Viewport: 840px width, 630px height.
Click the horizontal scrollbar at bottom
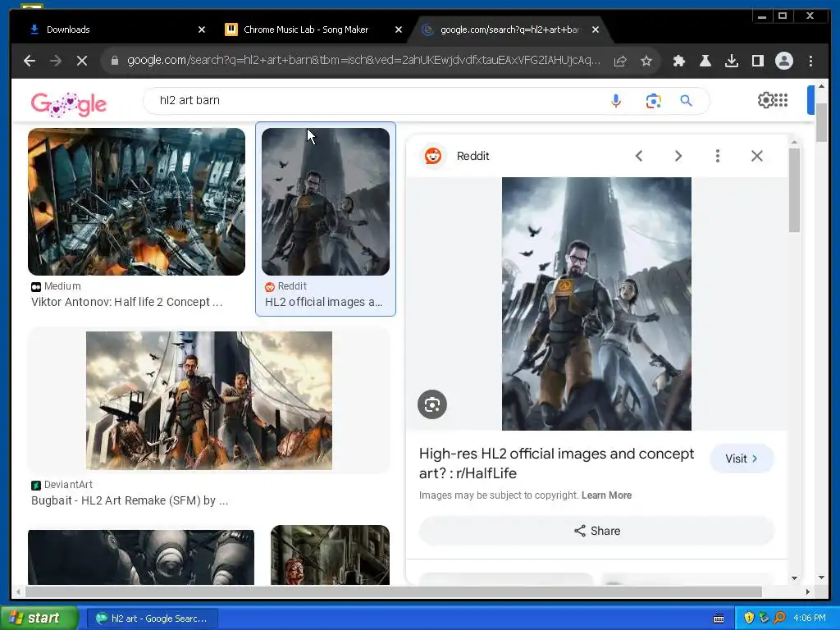tap(393, 591)
